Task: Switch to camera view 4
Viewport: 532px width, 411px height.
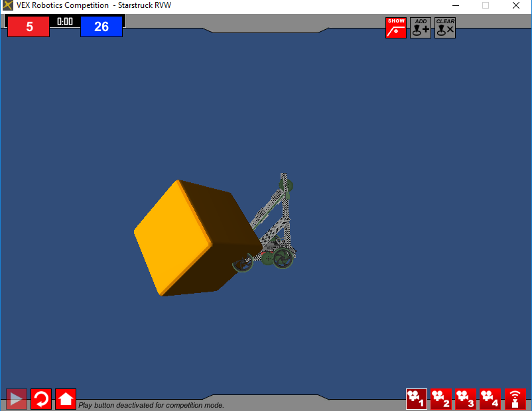Action: point(490,399)
